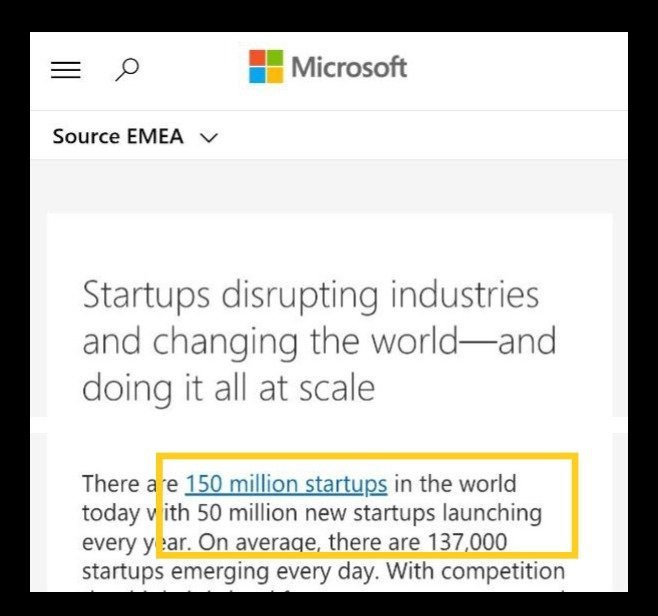
Task: Click 'in the world' after the link
Action: click(455, 485)
